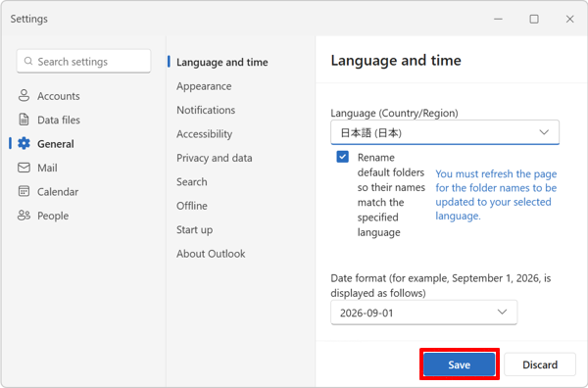Go to Privacy and data

click(x=214, y=158)
